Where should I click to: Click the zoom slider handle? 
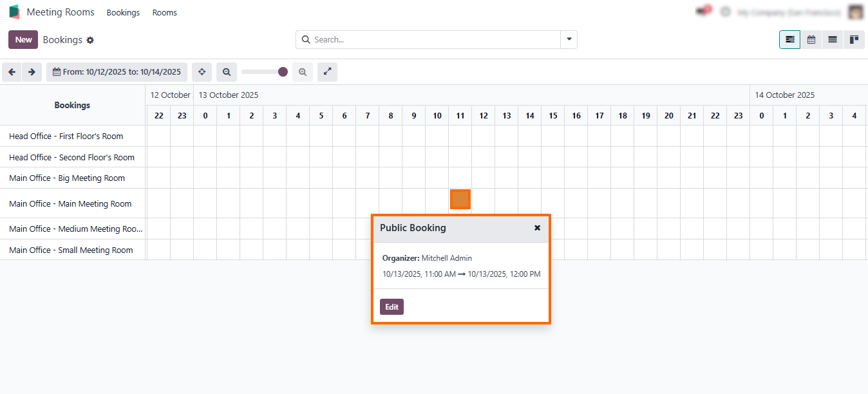tap(283, 72)
